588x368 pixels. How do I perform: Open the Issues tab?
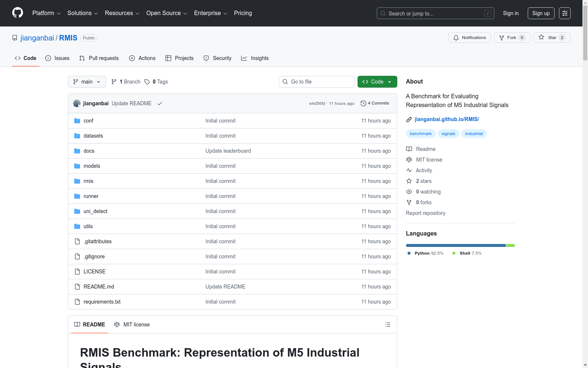tap(57, 58)
